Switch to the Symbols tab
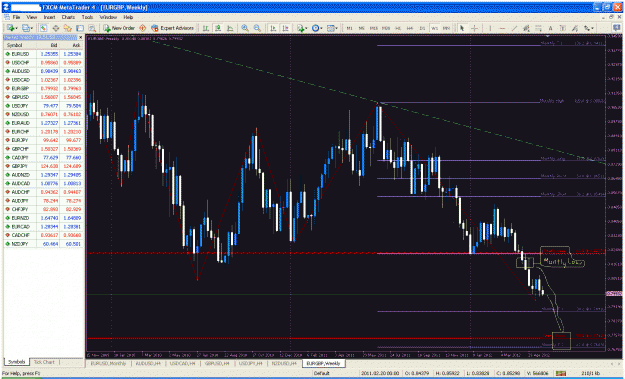This screenshot has height=379, width=625. tap(17, 362)
